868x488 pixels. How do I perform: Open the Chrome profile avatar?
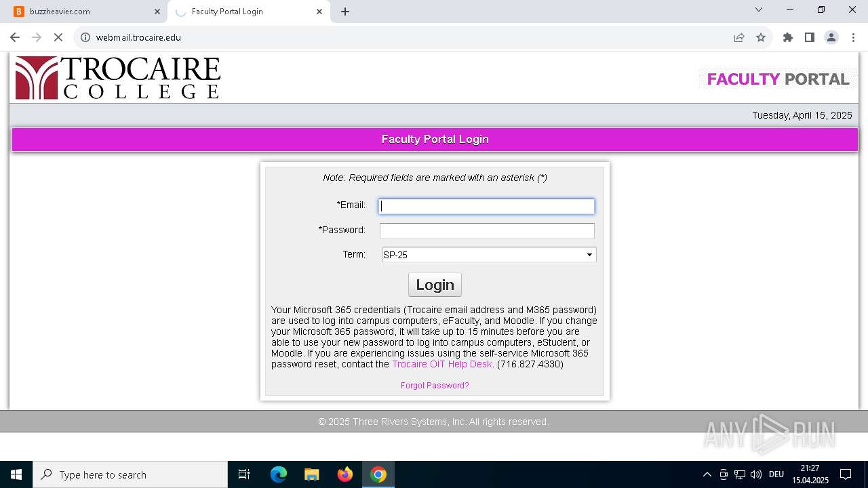831,37
